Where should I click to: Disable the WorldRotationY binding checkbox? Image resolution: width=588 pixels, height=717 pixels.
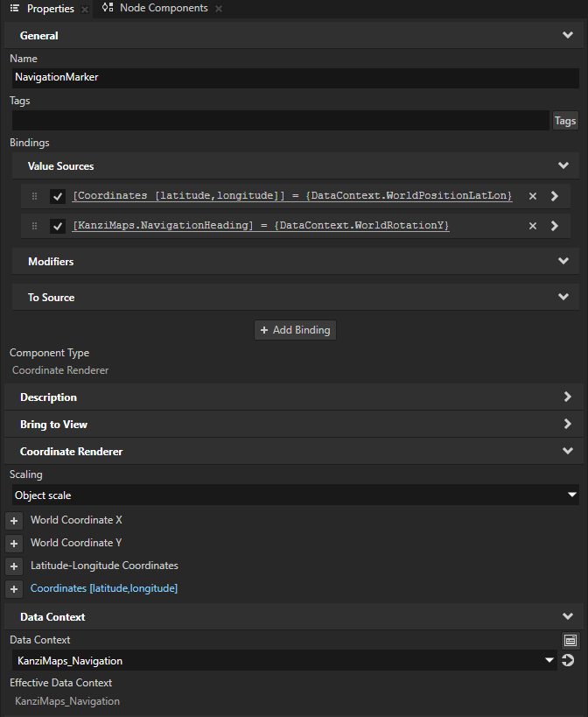pyautogui.click(x=58, y=225)
